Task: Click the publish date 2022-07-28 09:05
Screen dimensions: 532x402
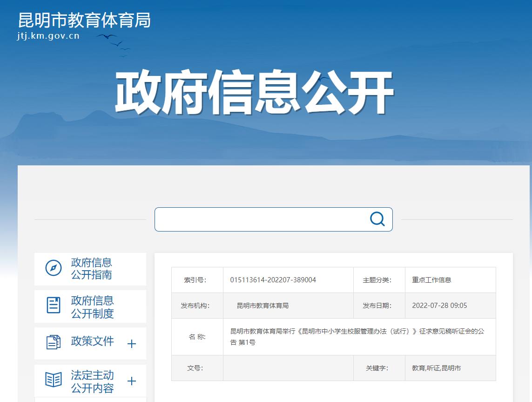Action: [439, 306]
